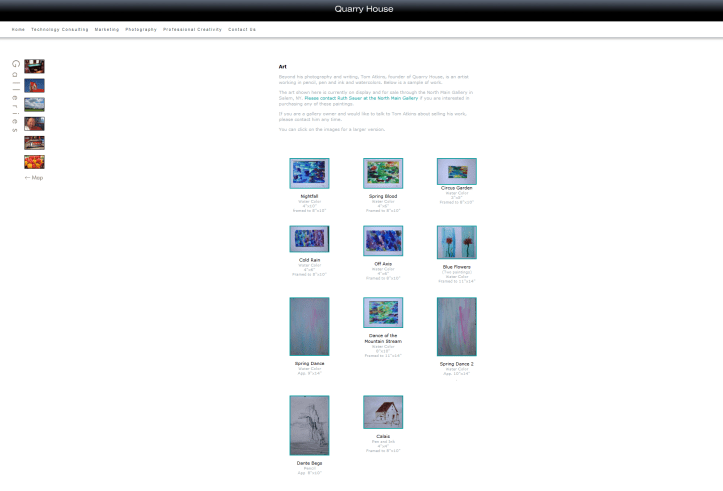The width and height of the screenshot is (723, 491).
Task: Select the red peppers gallery thumbnail
Action: [x=34, y=161]
